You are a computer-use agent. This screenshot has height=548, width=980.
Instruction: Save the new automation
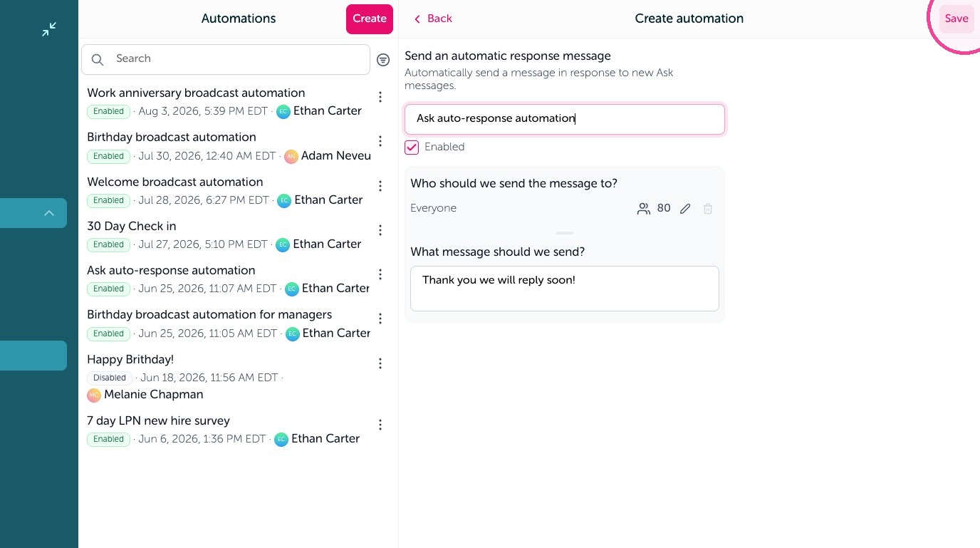pos(956,19)
